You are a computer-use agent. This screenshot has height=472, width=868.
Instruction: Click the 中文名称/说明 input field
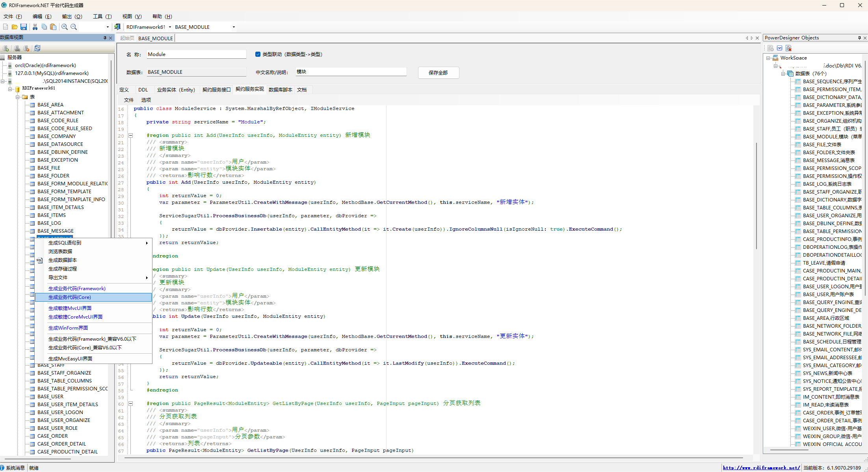pyautogui.click(x=351, y=72)
